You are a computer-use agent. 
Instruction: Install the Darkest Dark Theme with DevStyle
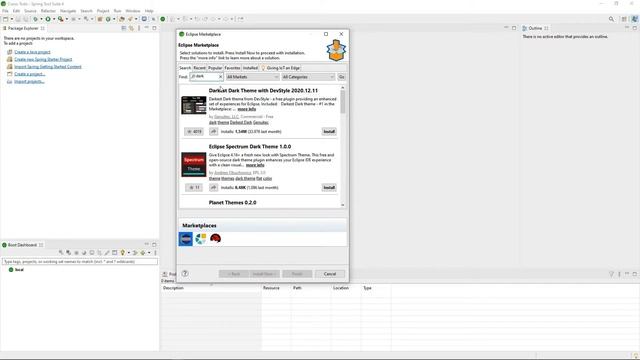point(329,131)
